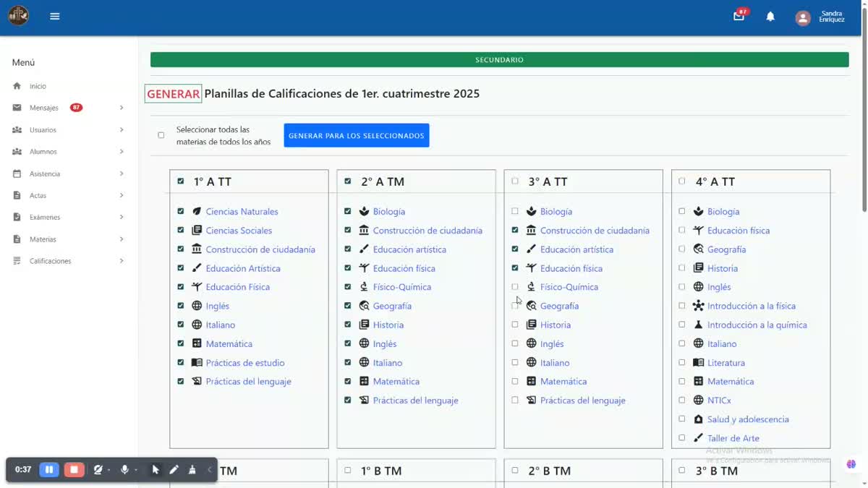Viewport: 868px width, 488px height.
Task: Expand Asistencia submenu chevron
Action: (122, 174)
